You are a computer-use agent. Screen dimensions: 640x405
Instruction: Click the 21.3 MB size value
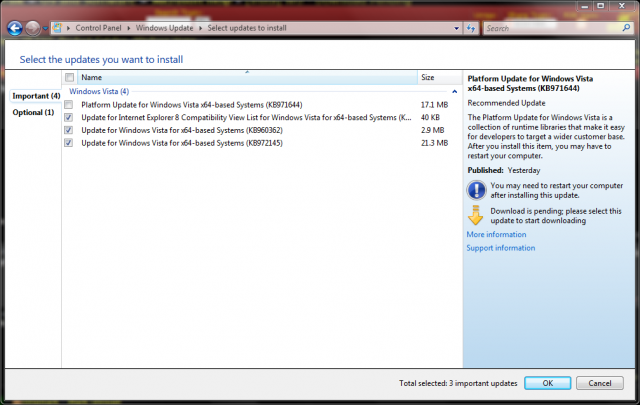434,143
